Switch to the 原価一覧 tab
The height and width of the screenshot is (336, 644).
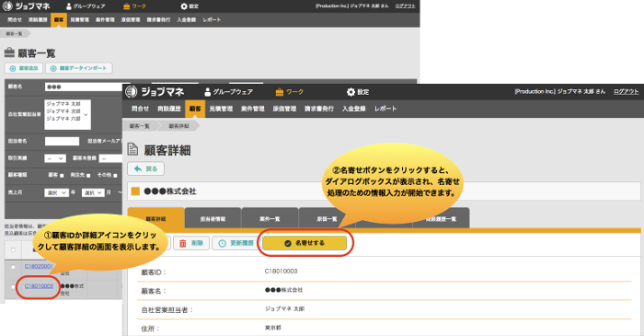327,218
